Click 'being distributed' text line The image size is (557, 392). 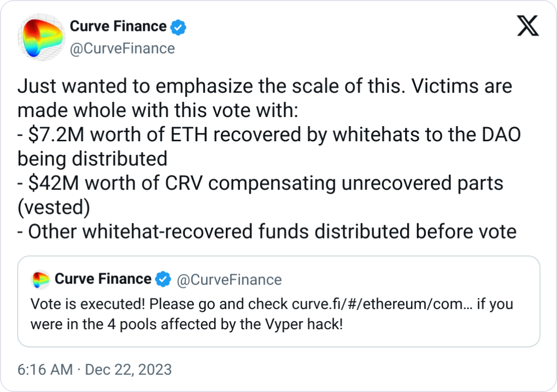tap(92, 159)
